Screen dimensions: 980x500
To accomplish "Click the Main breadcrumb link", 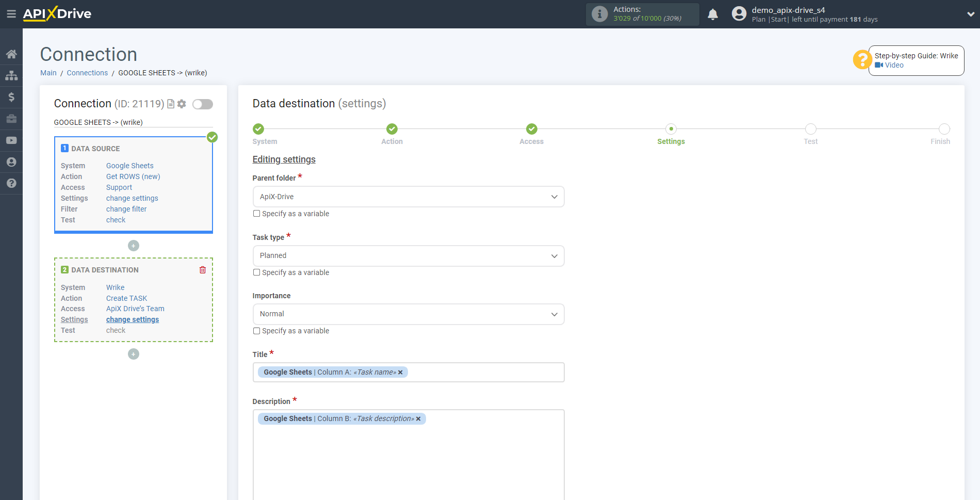I will click(48, 73).
